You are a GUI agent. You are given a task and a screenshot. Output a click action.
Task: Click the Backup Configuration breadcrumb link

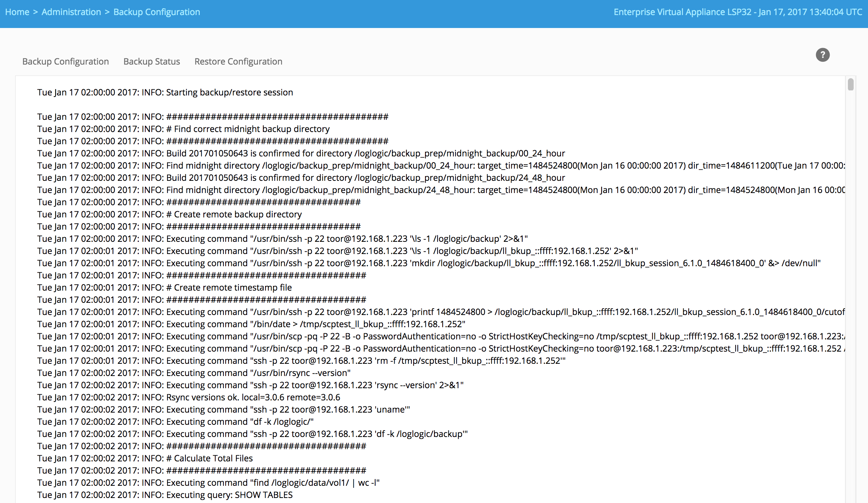click(156, 12)
